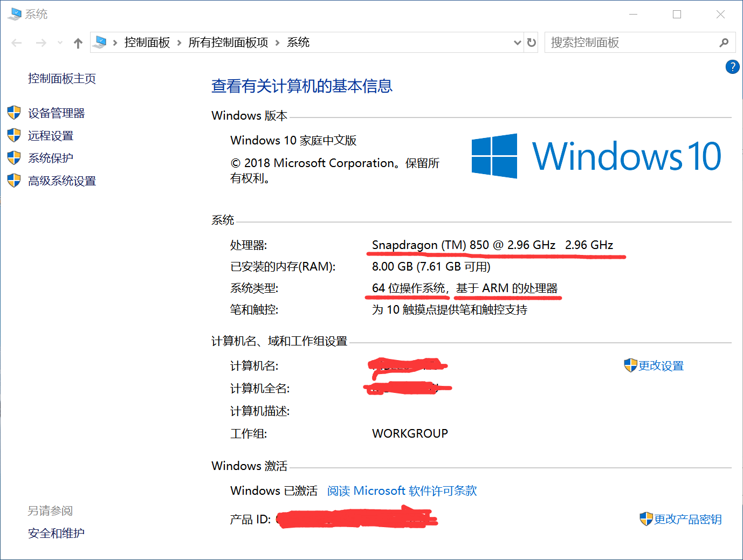Click the 搜索控制面板 search field

coord(631,43)
